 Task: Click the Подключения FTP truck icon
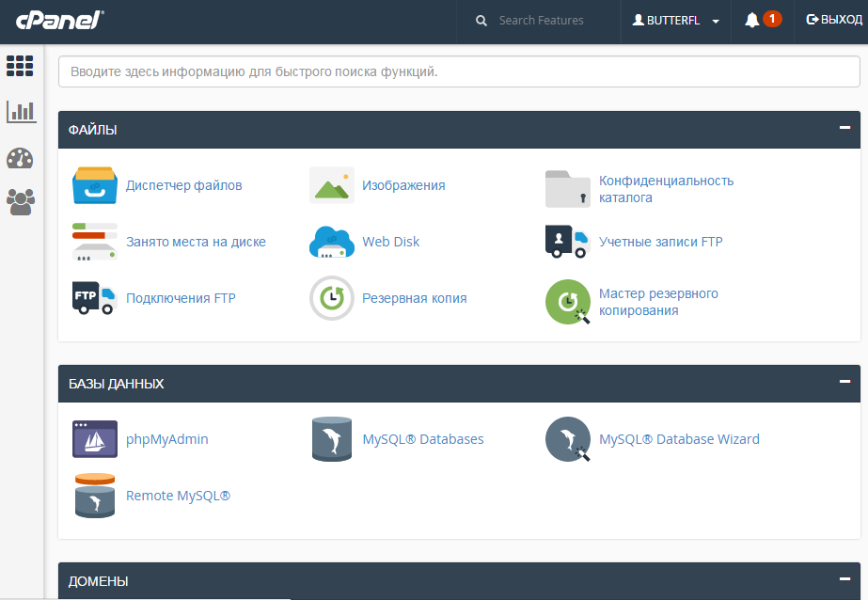coord(94,298)
